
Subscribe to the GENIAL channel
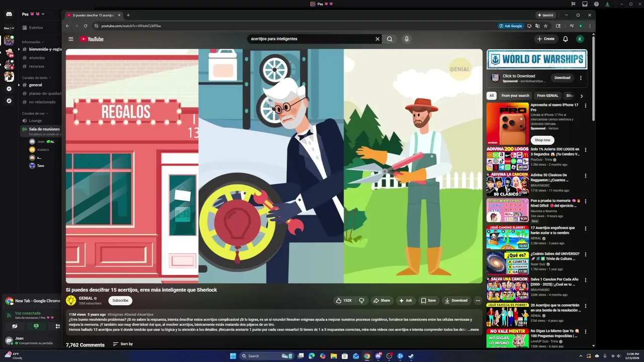[120, 300]
